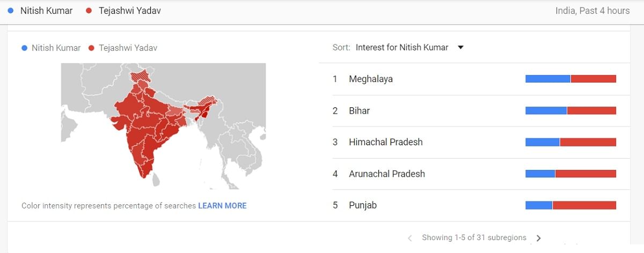Click blue Nitish Kumar map legend dot
This screenshot has width=644, height=253.
click(24, 48)
